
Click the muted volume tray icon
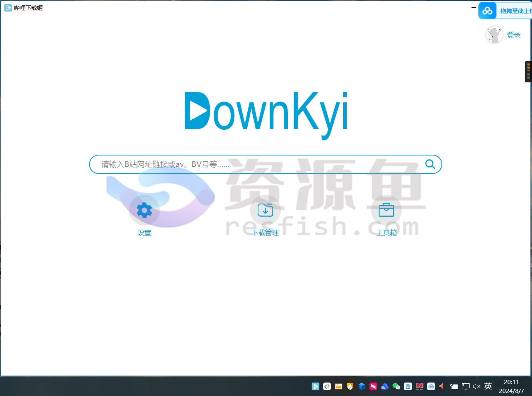[x=477, y=386]
